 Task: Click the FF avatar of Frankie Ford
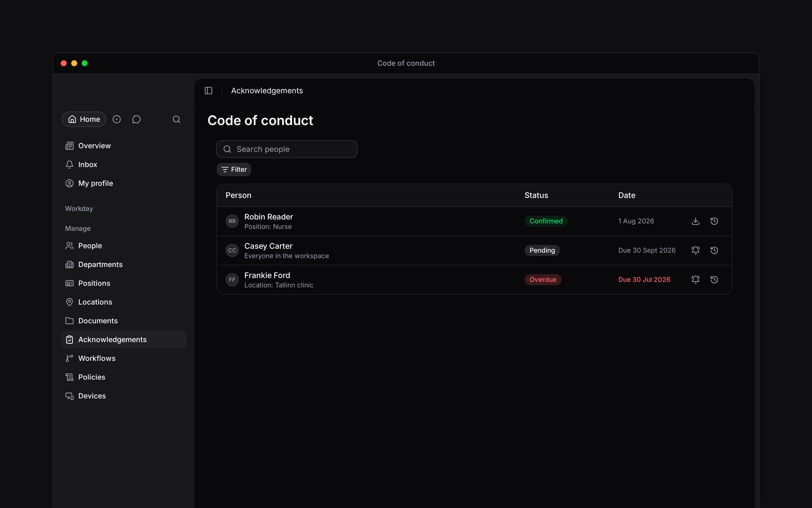click(x=232, y=279)
